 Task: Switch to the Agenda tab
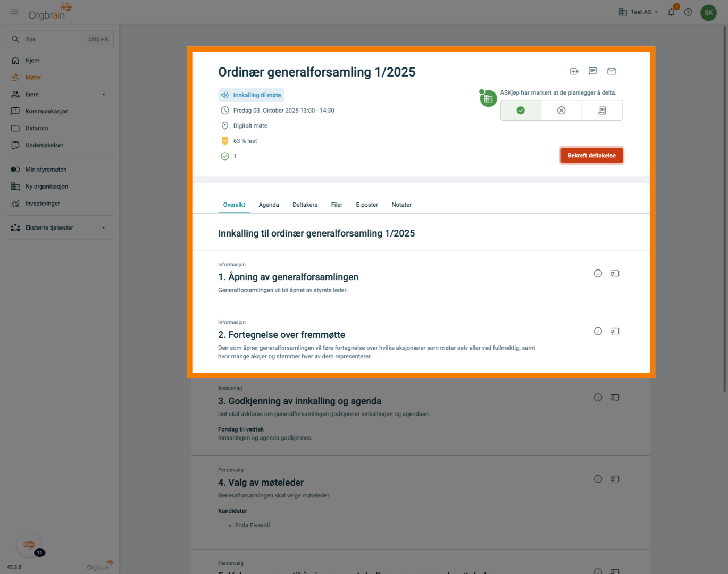pos(269,205)
